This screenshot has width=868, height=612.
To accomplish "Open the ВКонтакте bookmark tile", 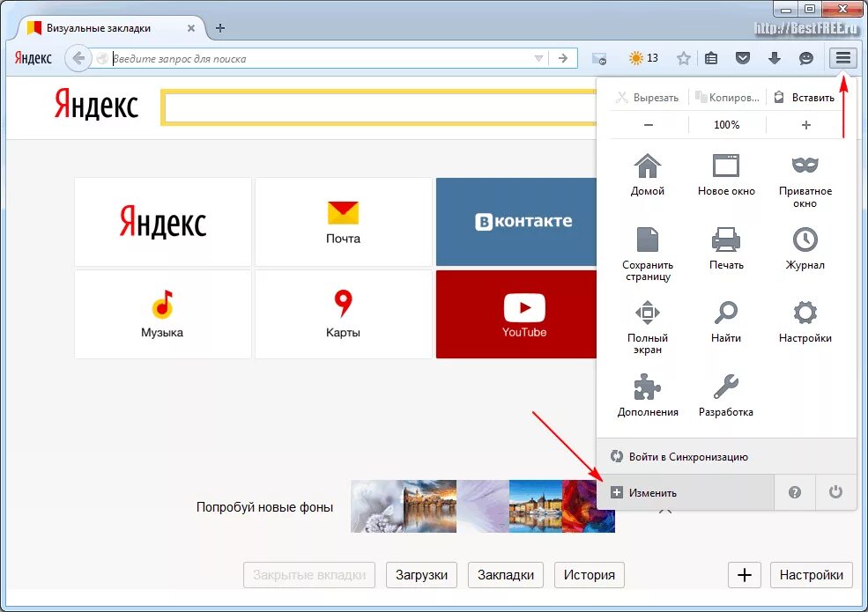I will pos(516,221).
